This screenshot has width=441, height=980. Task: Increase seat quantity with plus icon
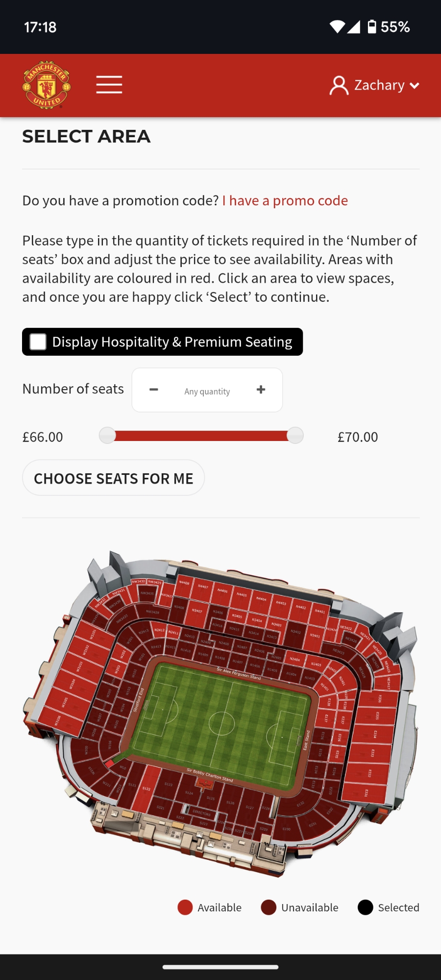[261, 390]
